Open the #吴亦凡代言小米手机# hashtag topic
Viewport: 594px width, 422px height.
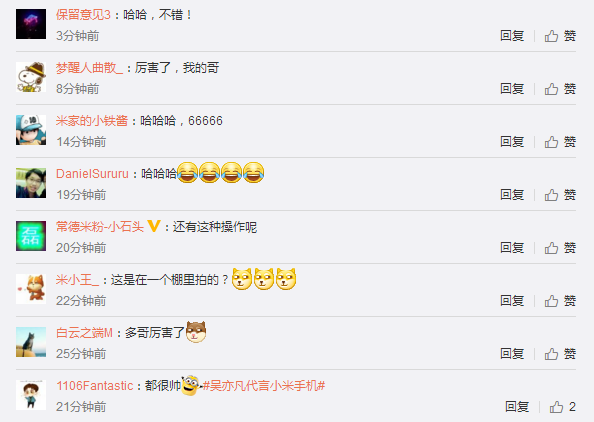[264, 386]
